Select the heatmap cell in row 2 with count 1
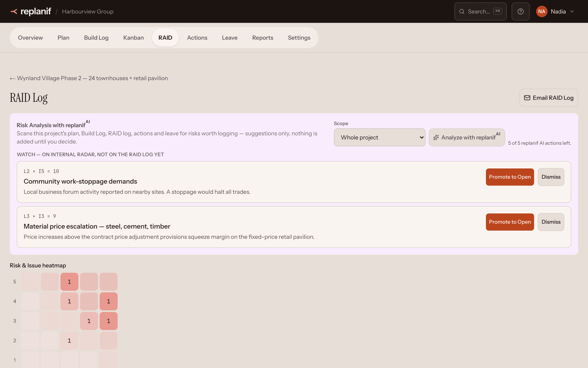The width and height of the screenshot is (588, 368). [69, 340]
